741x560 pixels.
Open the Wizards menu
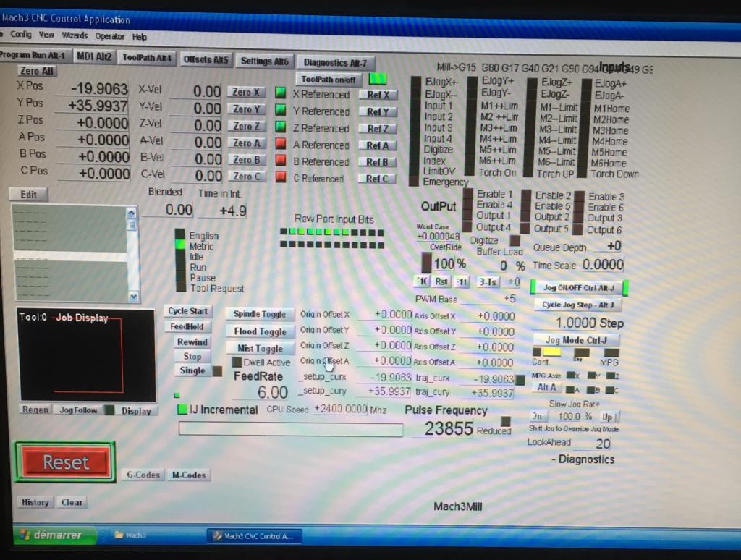click(75, 35)
